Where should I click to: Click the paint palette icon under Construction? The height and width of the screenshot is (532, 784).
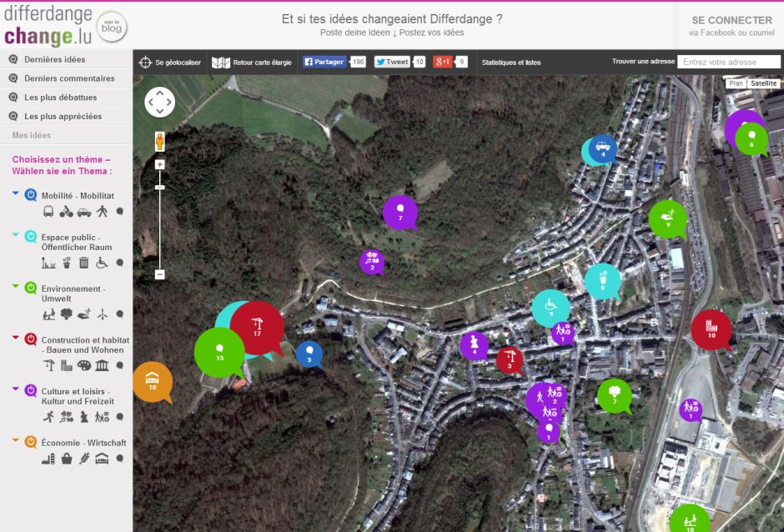(x=83, y=366)
